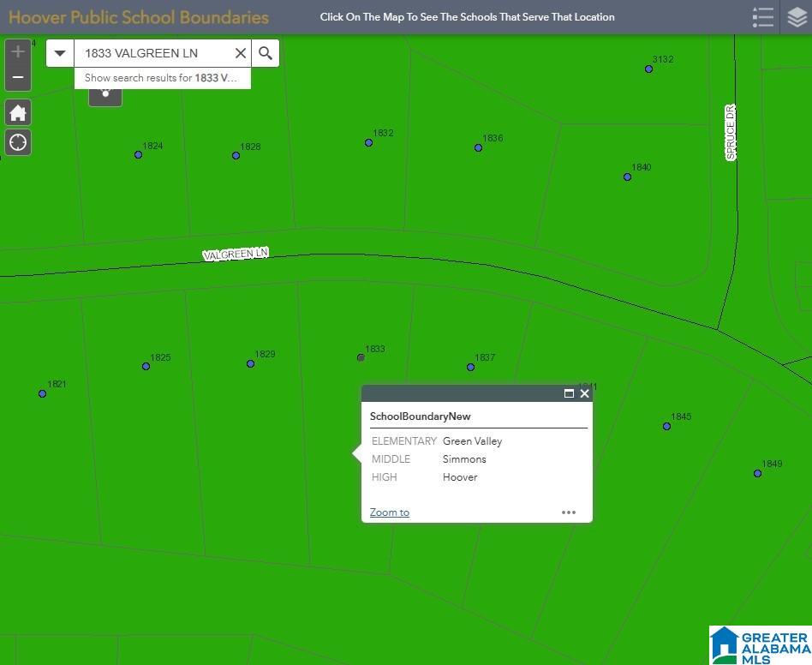Click address point 1832

(368, 142)
